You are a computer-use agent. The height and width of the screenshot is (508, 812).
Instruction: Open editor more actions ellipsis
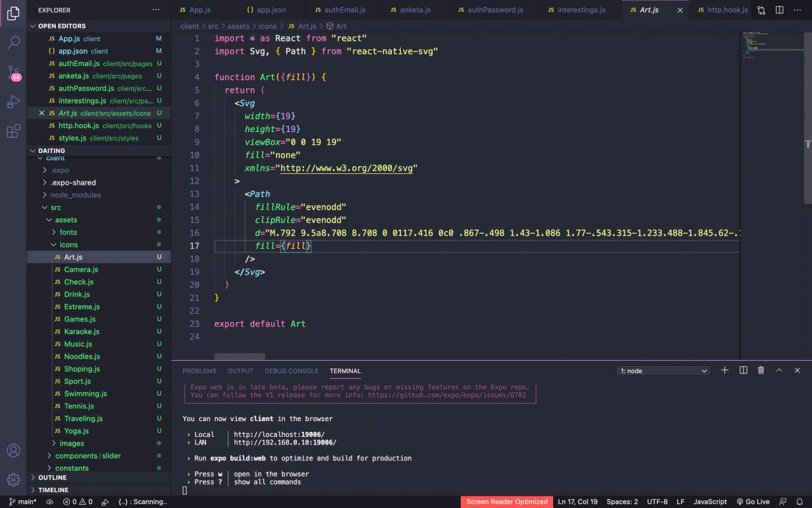(x=797, y=10)
